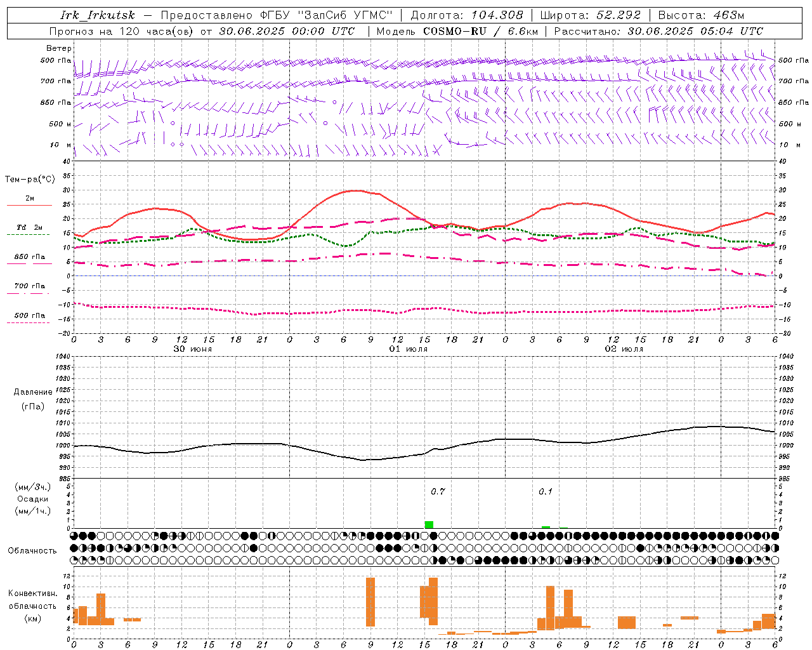Click the station name Irk_Irkutsk
Viewport: 812px width, 650px height.
(98, 15)
